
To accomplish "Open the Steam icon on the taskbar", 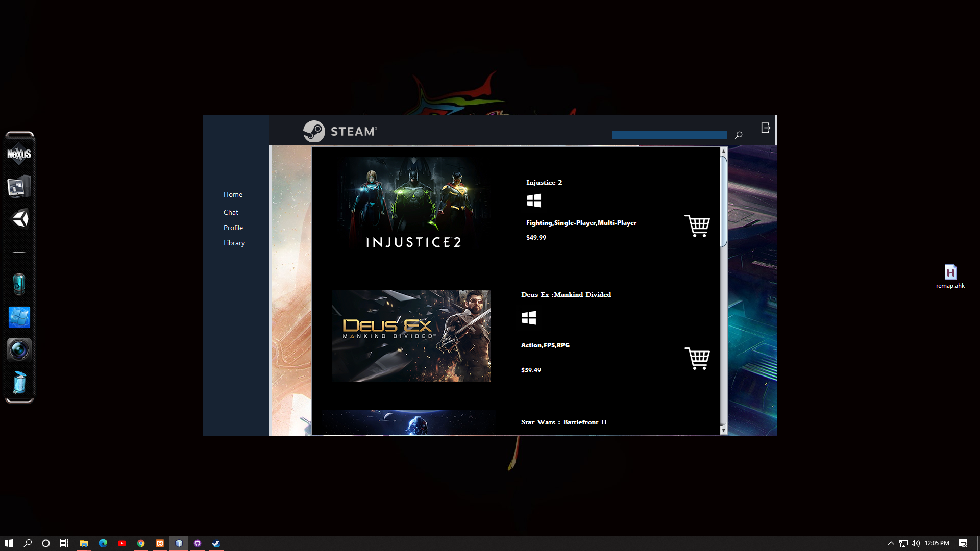I will tap(216, 543).
